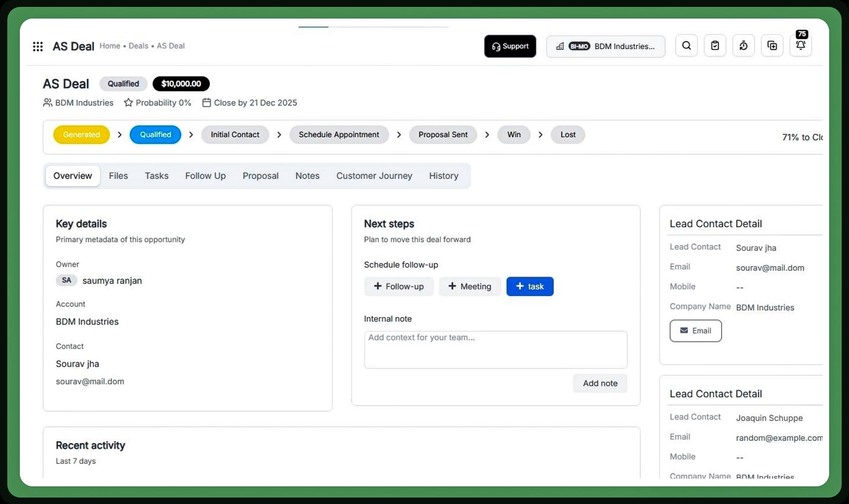Viewport: 849px width, 504px height.
Task: Select the Initial Contact pipeline stage
Action: (235, 135)
